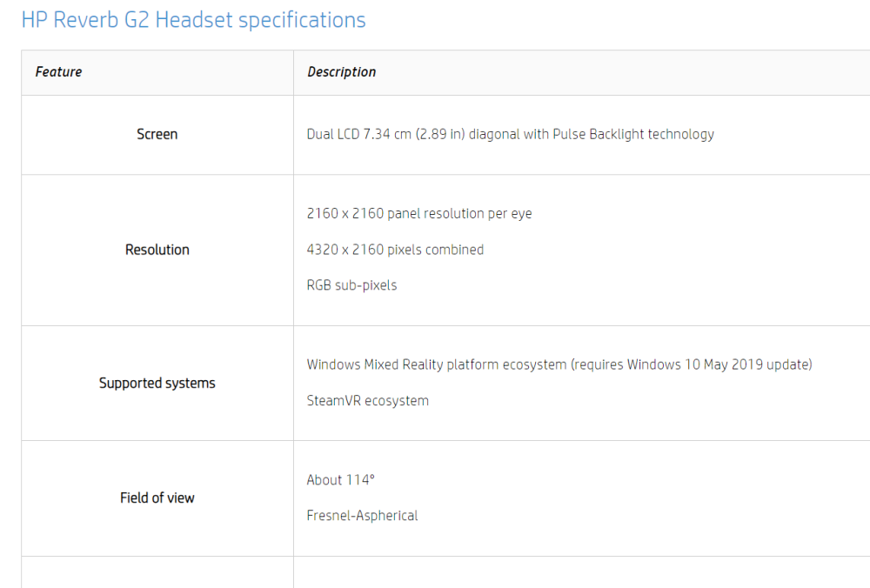Select the Field of view feature cell
Screen dimensions: 870x588
(x=157, y=498)
